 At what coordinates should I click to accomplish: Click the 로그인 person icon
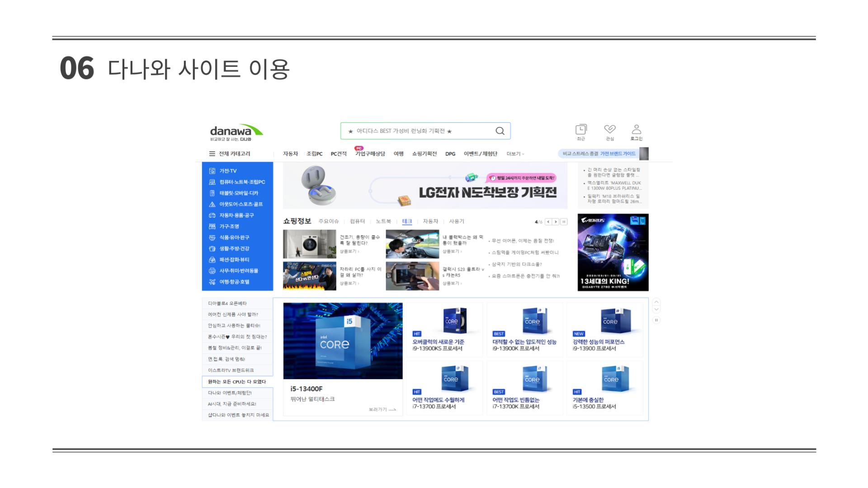636,130
